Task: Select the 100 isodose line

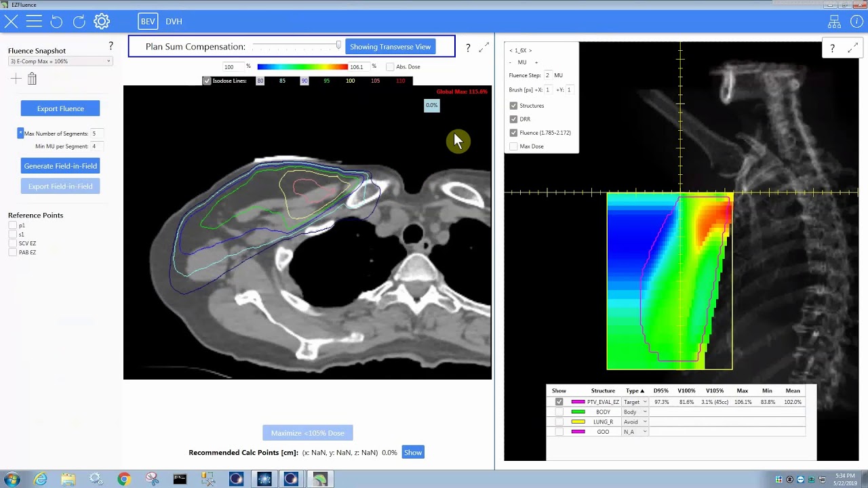Action: 350,81
